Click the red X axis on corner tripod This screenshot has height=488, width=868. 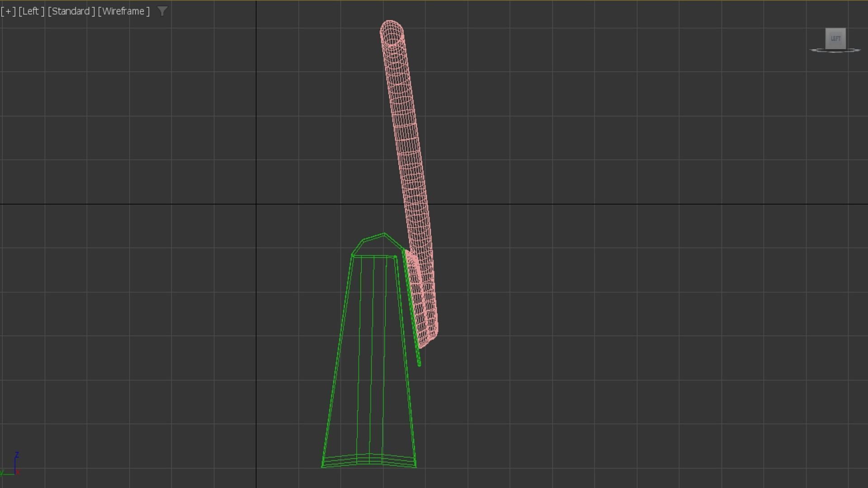tap(18, 472)
